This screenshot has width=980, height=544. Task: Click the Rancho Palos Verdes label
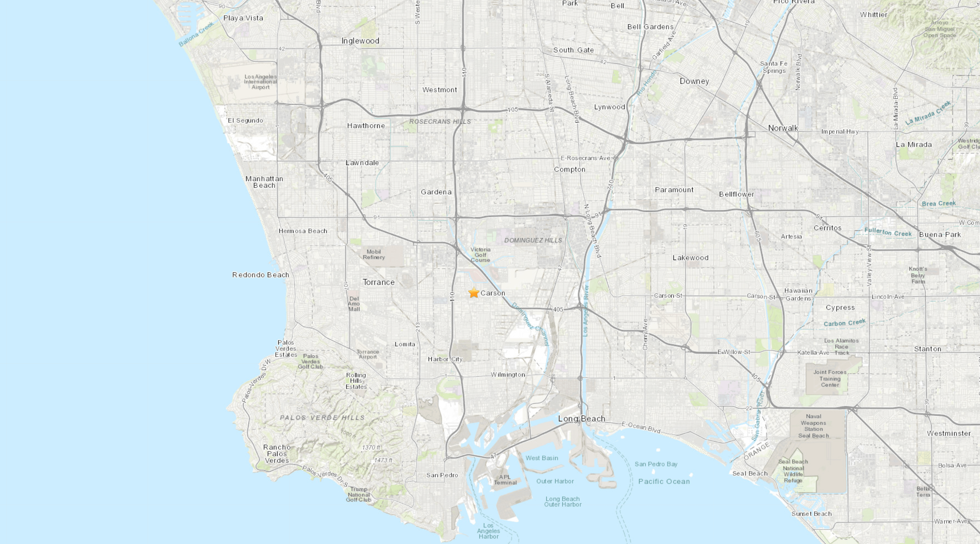click(277, 454)
